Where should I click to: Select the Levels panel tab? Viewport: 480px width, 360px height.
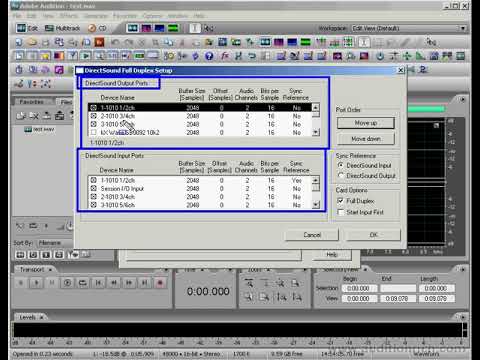pyautogui.click(x=28, y=317)
